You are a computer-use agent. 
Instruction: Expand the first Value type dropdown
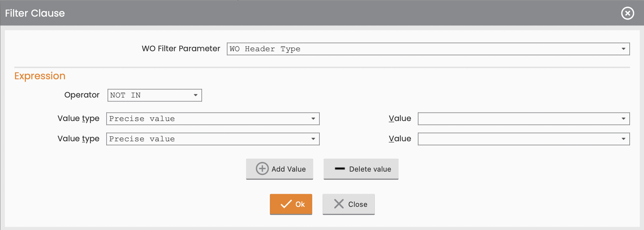tap(213, 119)
